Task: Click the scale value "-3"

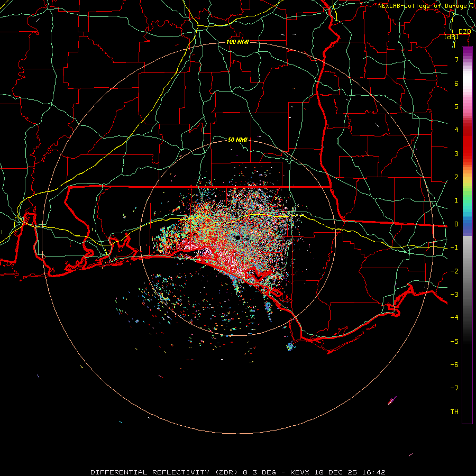Action: [x=454, y=295]
